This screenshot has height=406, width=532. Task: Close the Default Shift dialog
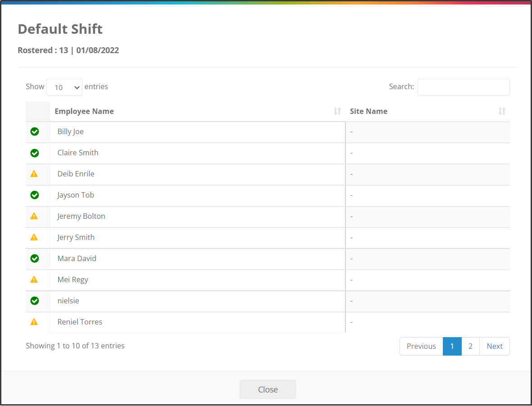[268, 389]
